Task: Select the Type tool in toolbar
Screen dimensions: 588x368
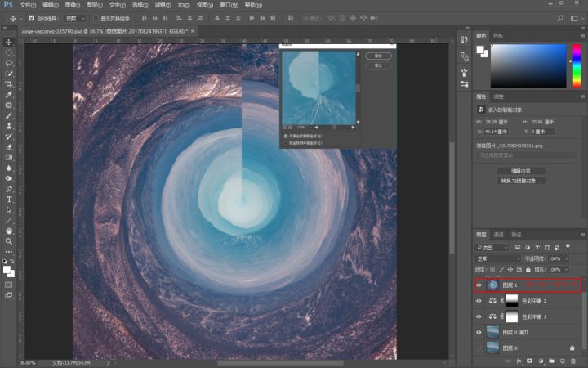Action: pyautogui.click(x=9, y=200)
